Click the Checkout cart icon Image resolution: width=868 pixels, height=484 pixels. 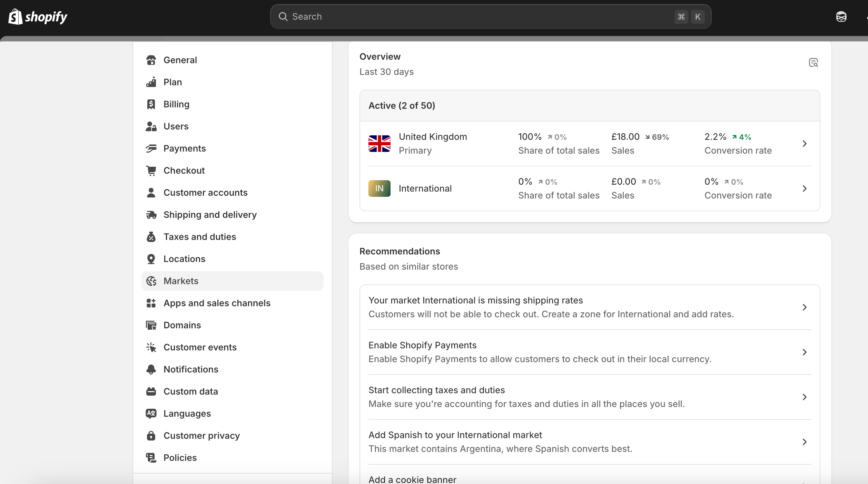coord(151,171)
